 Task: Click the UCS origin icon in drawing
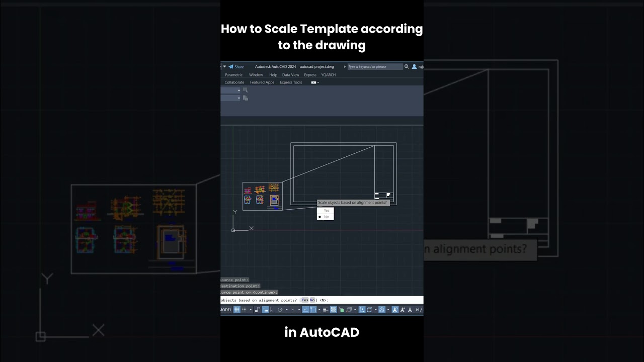tap(233, 230)
